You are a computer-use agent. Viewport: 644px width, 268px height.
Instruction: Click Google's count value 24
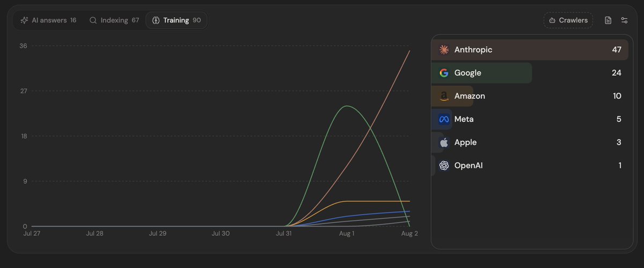click(x=617, y=73)
